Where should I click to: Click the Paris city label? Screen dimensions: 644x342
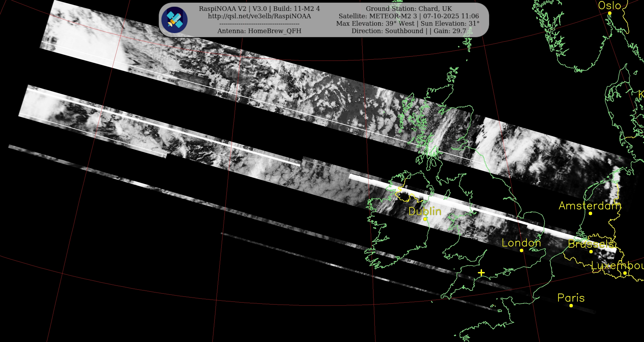[x=571, y=298]
